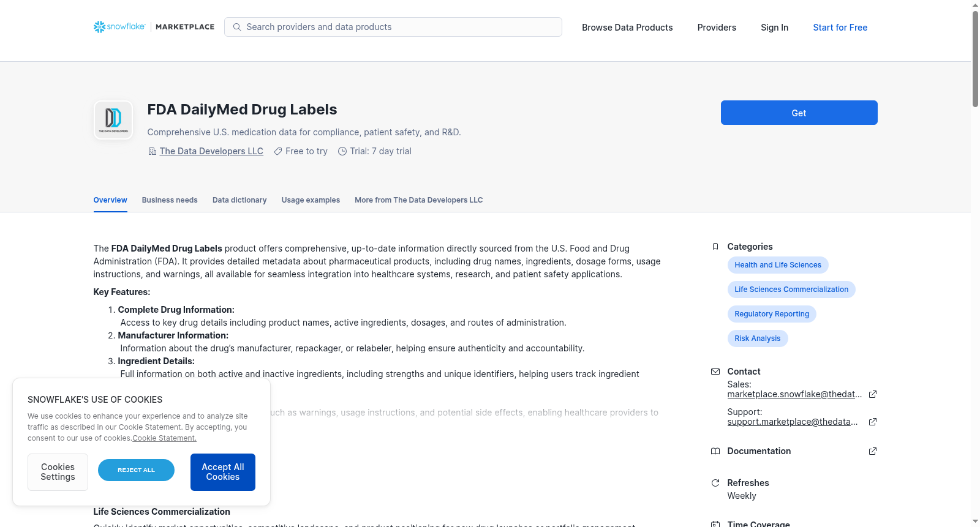This screenshot has height=527, width=980.
Task: Click Sign In
Action: [774, 28]
